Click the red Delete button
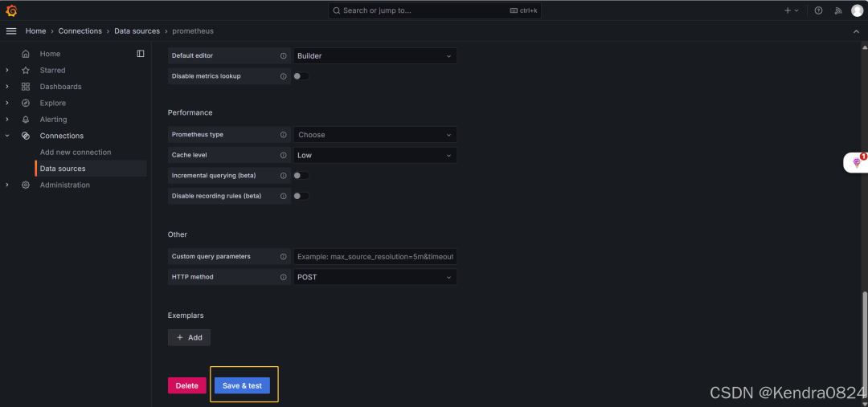 tap(187, 385)
